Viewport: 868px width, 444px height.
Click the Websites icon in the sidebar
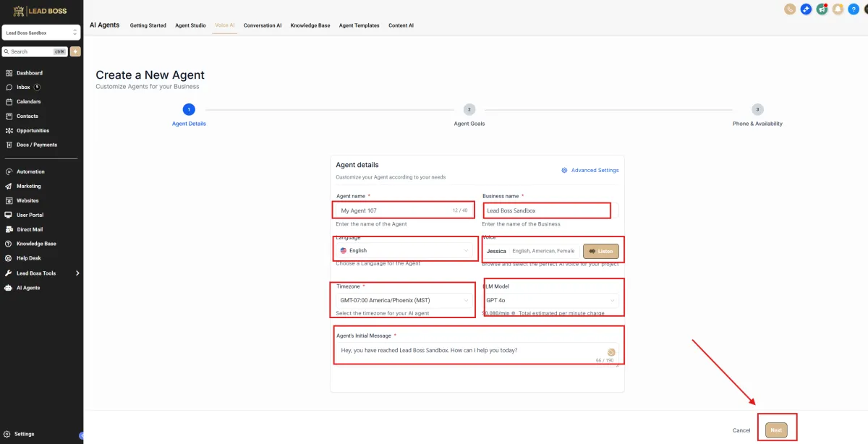(x=9, y=201)
